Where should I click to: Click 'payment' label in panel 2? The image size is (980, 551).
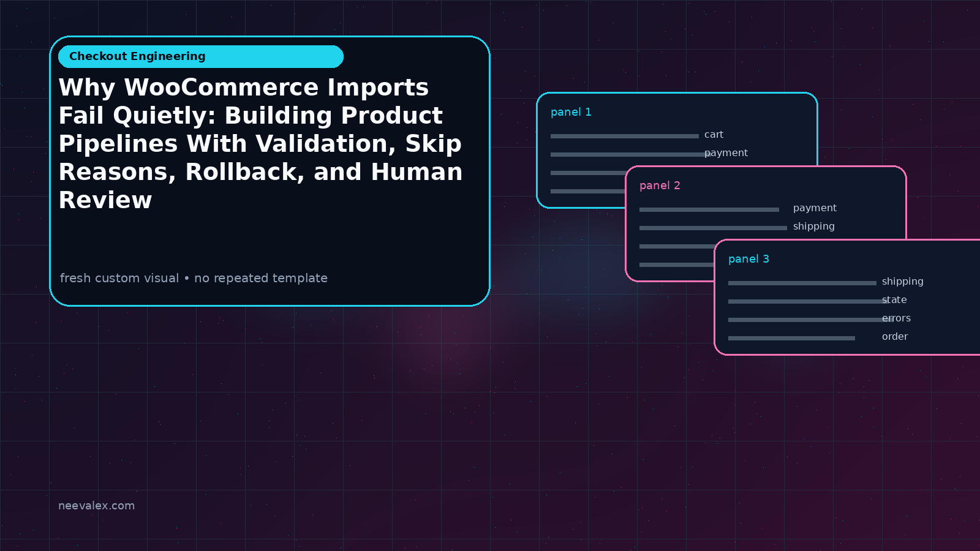tap(815, 208)
